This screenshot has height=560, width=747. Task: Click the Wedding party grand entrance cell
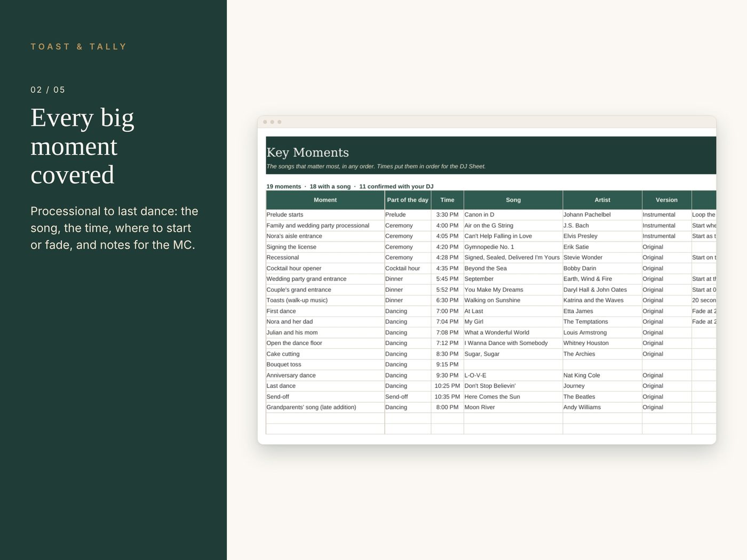[x=325, y=279]
